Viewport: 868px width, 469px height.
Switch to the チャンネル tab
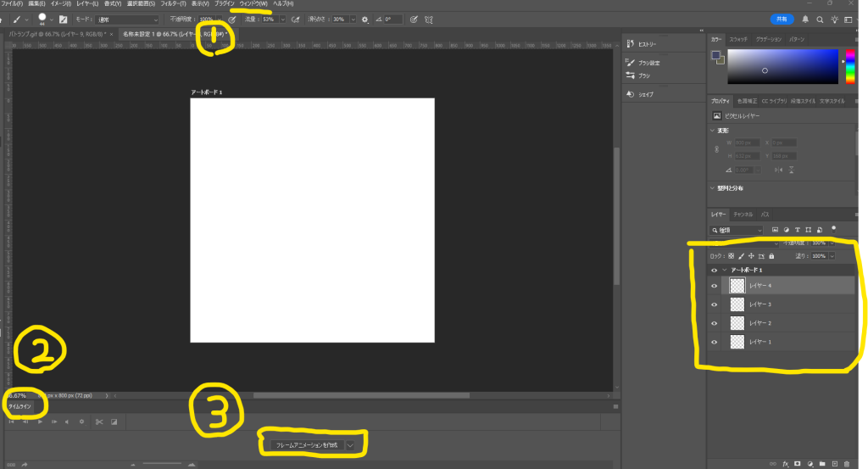point(743,215)
